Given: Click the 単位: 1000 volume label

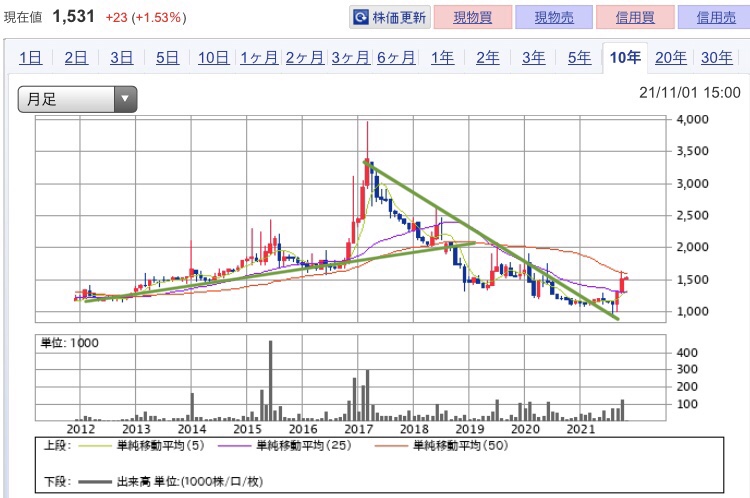Looking at the screenshot, I should (70, 343).
